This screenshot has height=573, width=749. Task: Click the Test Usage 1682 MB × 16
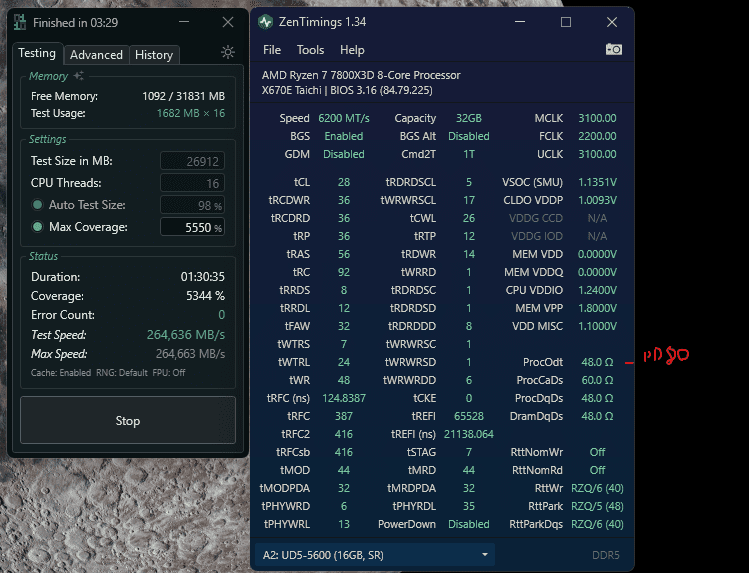click(x=191, y=113)
